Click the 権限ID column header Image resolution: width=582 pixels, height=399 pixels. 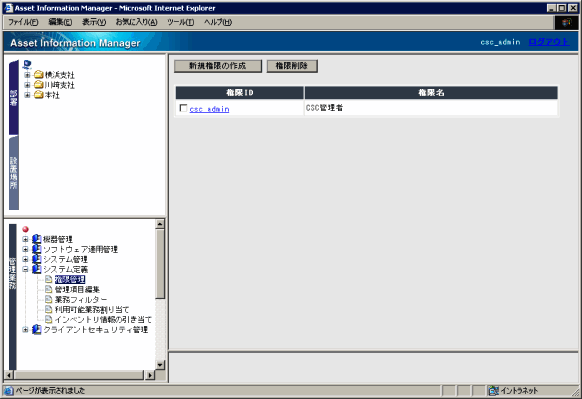(x=240, y=93)
